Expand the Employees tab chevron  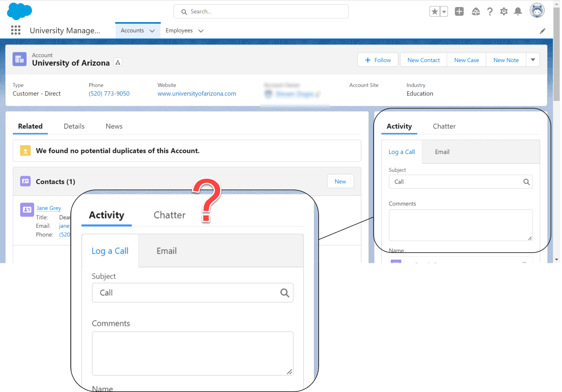tap(201, 31)
